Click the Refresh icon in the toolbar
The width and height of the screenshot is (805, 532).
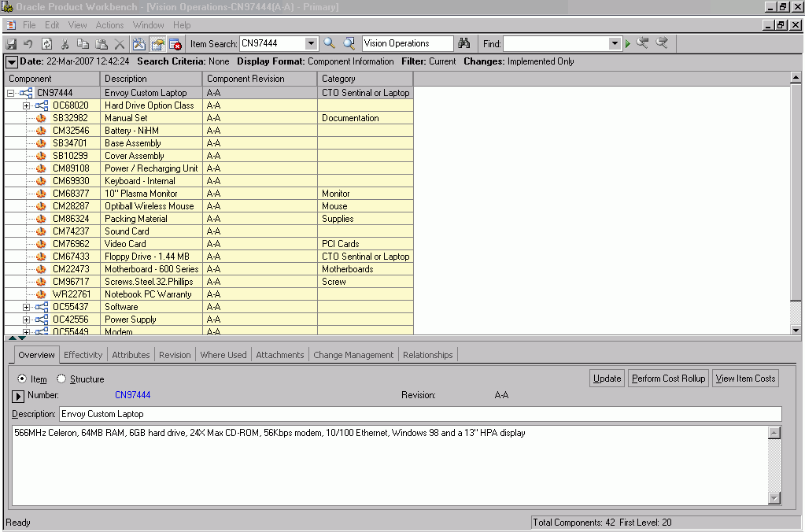[46, 44]
